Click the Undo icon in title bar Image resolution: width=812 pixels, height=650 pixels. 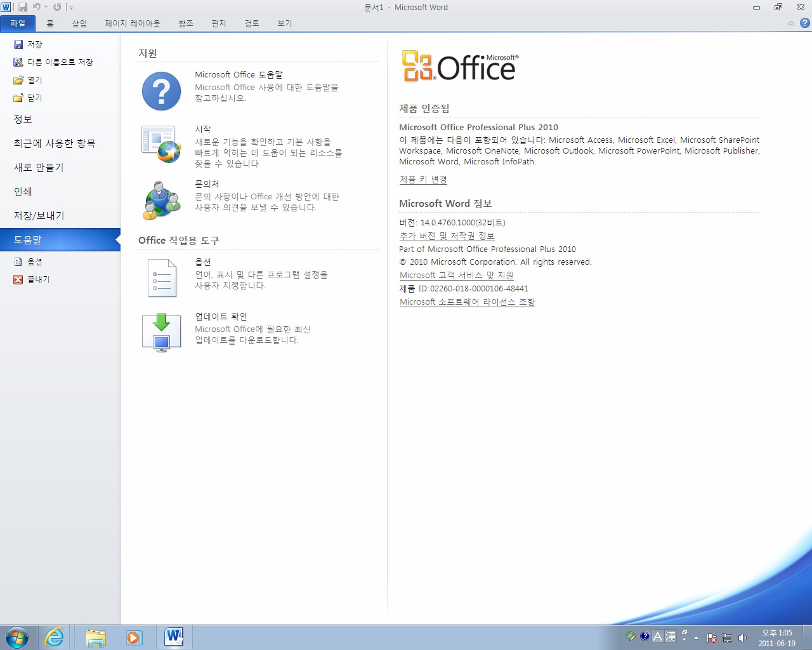click(37, 7)
